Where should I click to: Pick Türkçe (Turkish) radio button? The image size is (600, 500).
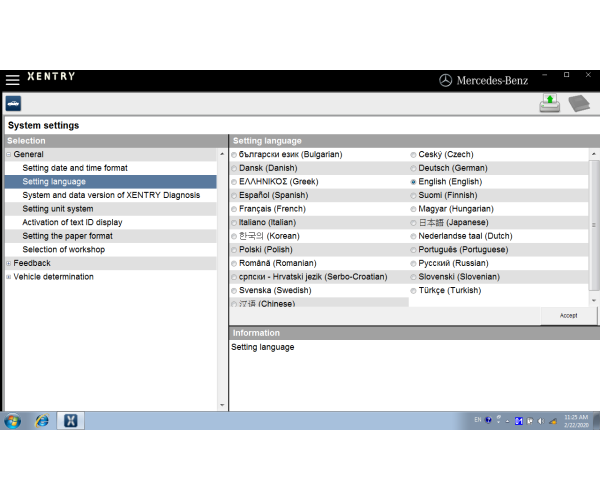(413, 291)
